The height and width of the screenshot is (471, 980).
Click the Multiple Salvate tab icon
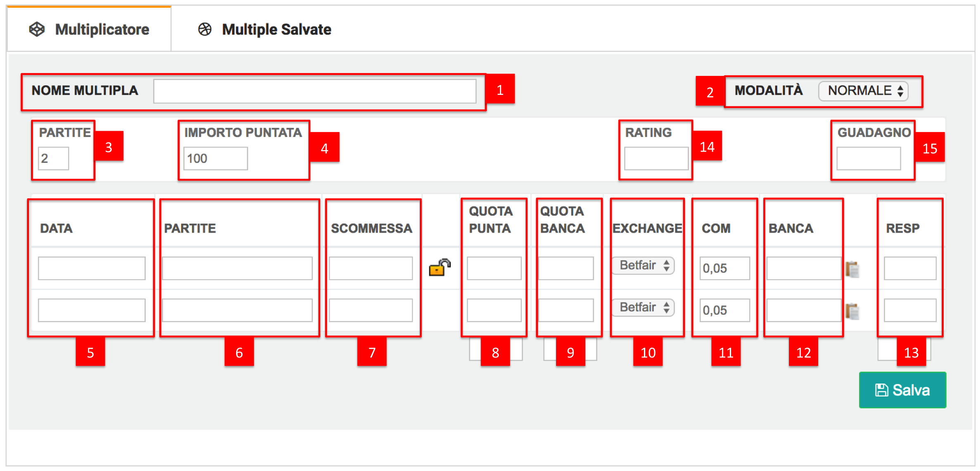(205, 29)
